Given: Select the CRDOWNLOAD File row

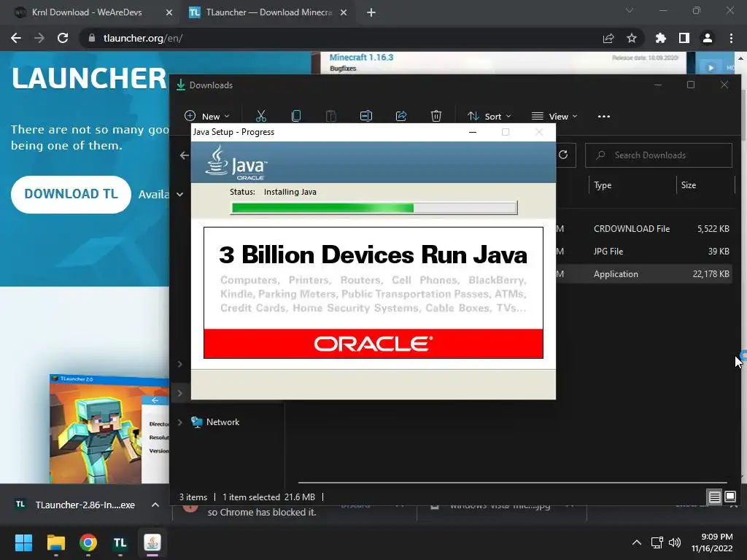Looking at the screenshot, I should pyautogui.click(x=645, y=228).
